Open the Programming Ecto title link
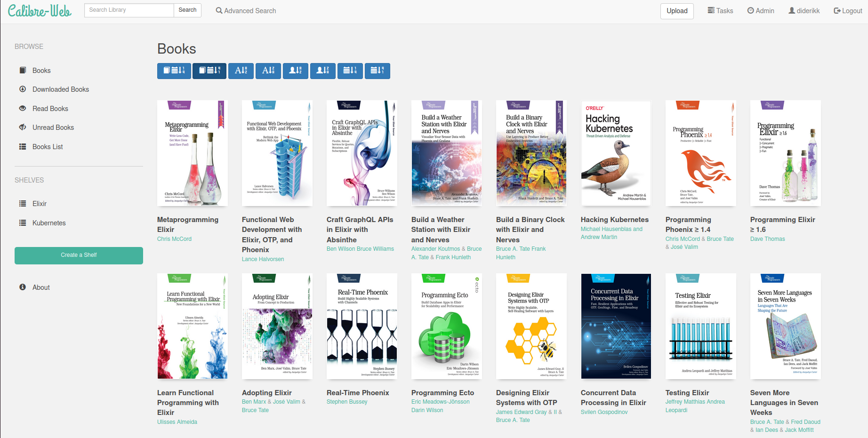 point(442,393)
